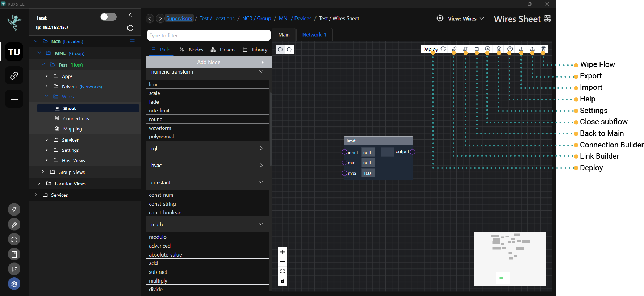Switch to the Library tab
Screen dimensions: 644x296
tap(255, 50)
